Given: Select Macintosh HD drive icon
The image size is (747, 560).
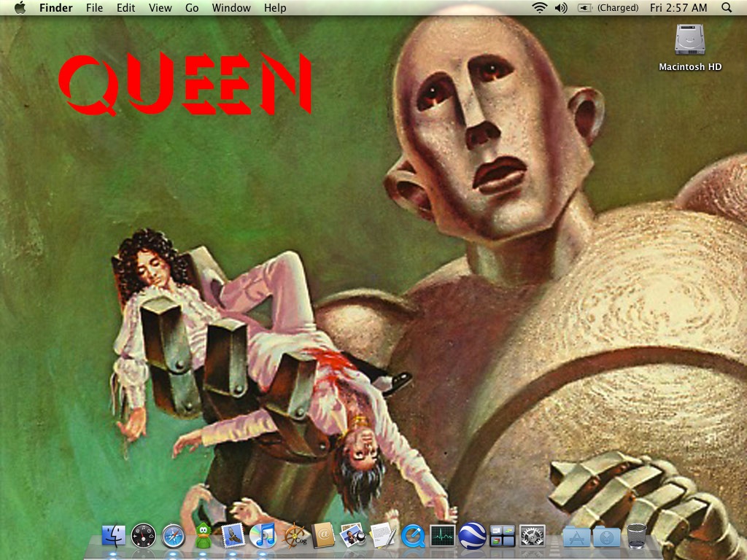Looking at the screenshot, I should click(x=689, y=40).
